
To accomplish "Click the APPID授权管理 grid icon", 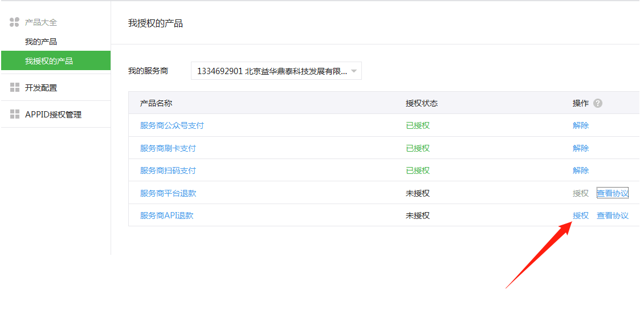I will click(x=15, y=115).
